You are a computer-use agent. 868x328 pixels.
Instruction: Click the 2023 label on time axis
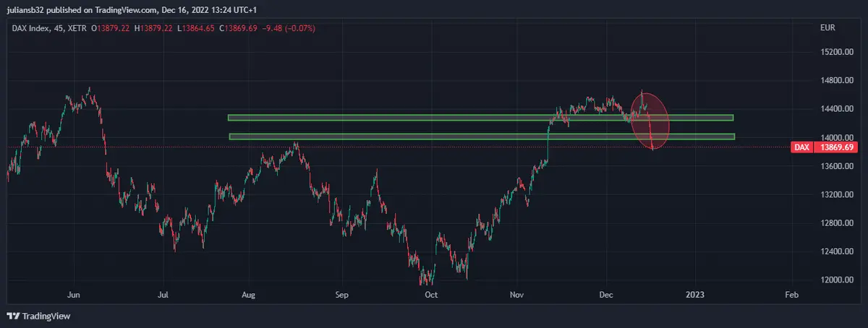(695, 295)
